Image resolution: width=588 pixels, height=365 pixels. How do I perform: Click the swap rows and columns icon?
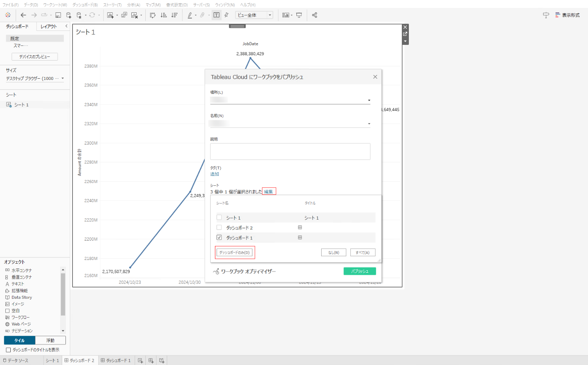[x=153, y=15]
